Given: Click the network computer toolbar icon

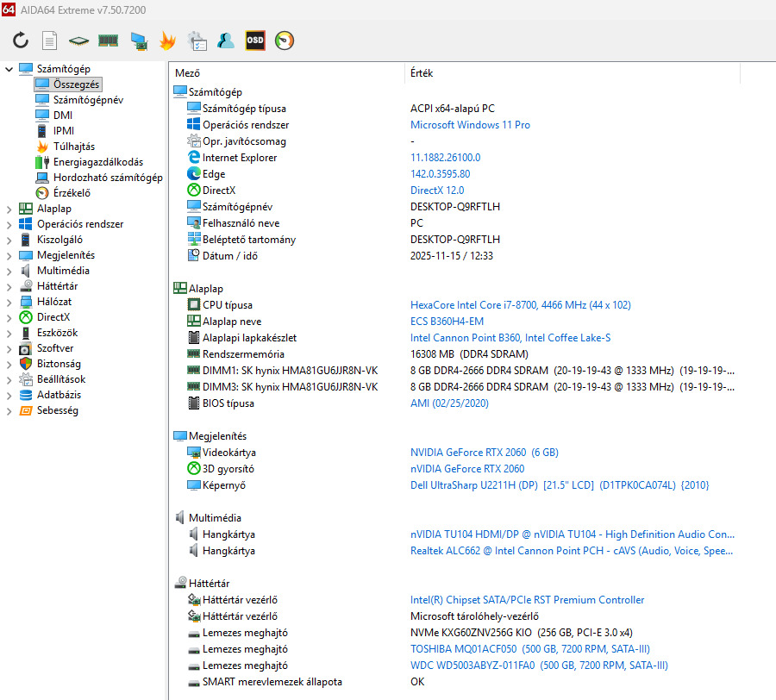Looking at the screenshot, I should (139, 41).
